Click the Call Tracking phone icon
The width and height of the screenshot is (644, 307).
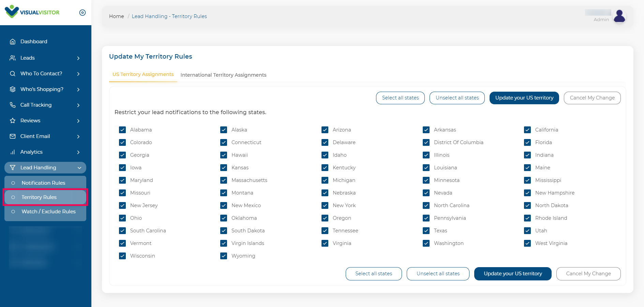pos(13,105)
